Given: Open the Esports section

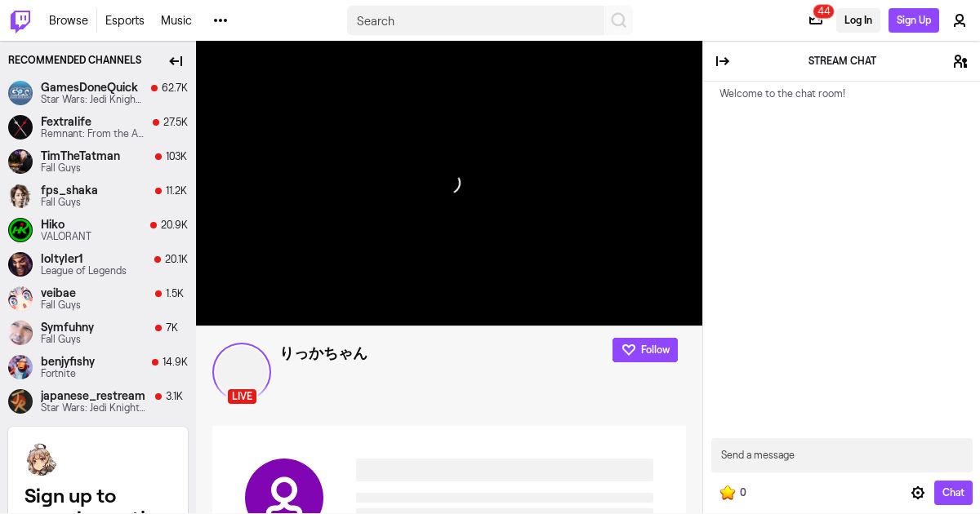Looking at the screenshot, I should coord(125,20).
